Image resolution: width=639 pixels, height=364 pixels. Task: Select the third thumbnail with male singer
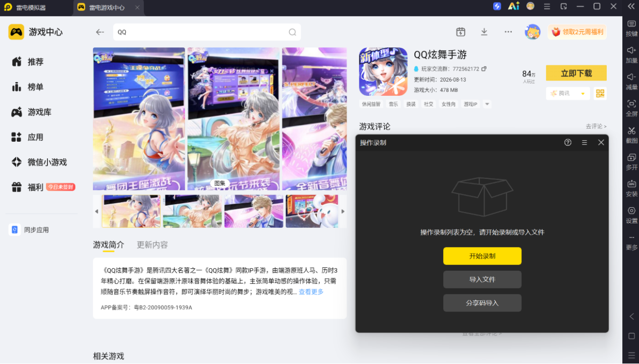[x=254, y=211]
